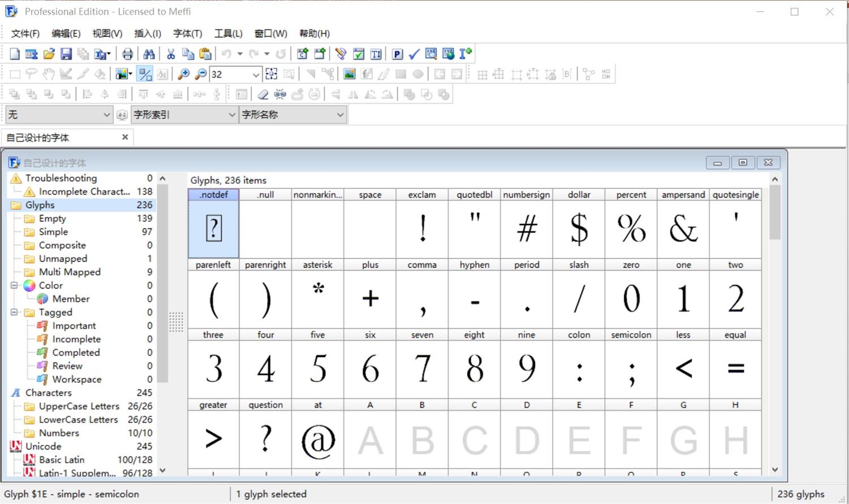Select the dollar glyph cell
This screenshot has width=849, height=504.
coord(579,224)
